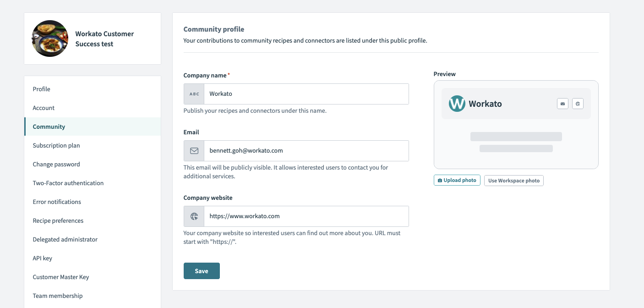
Task: Click the camera icon inside Upload photo
Action: click(x=441, y=180)
